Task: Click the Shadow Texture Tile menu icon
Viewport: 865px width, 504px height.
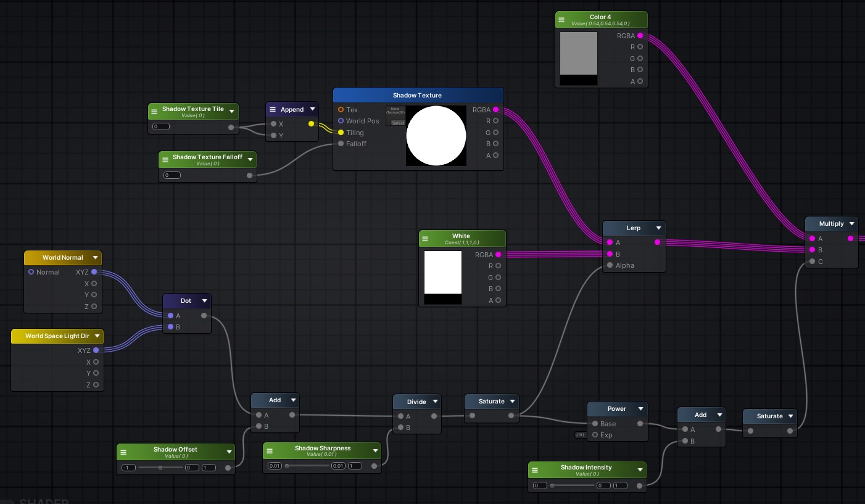Action: (x=154, y=112)
